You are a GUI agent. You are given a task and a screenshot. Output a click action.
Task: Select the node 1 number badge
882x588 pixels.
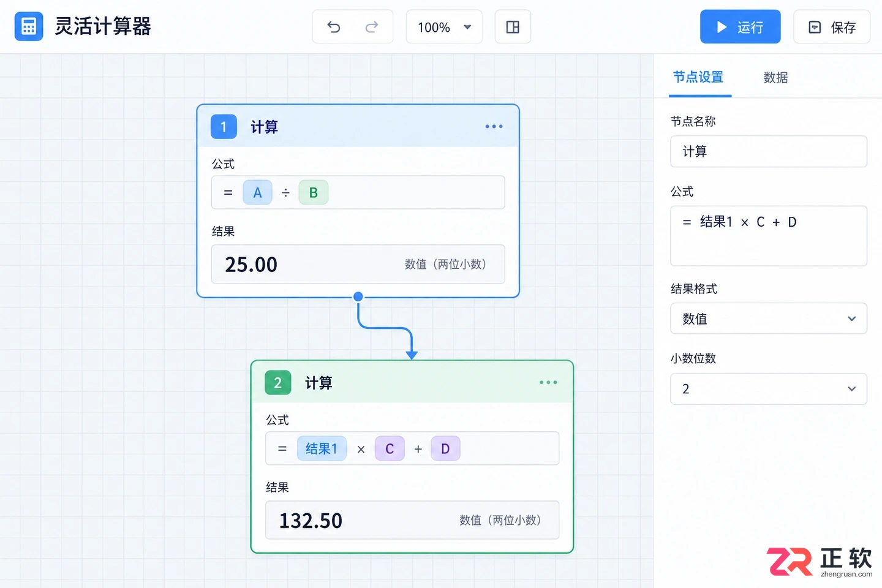(224, 127)
